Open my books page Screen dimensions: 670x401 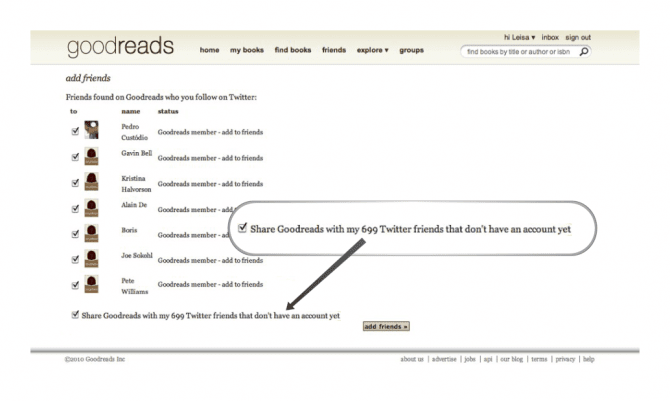click(x=247, y=50)
